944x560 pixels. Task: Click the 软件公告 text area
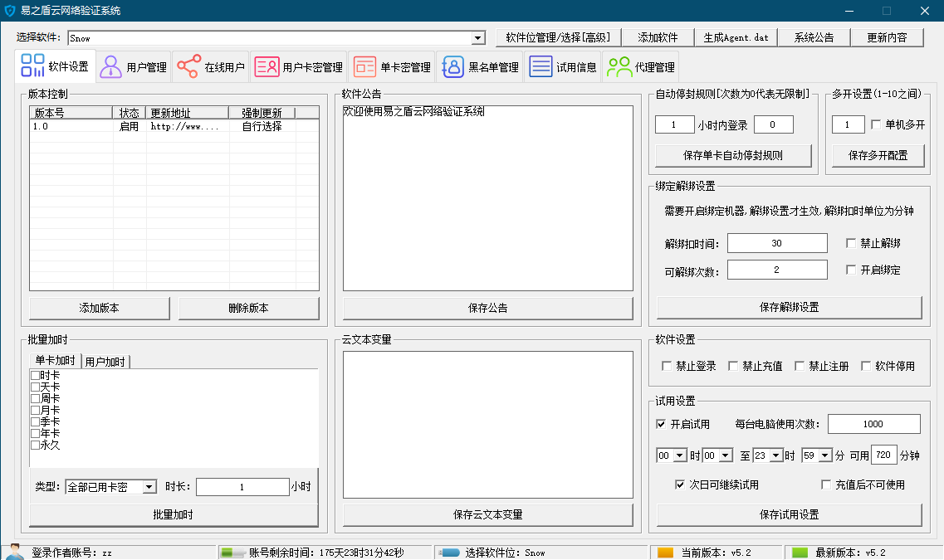click(487, 198)
